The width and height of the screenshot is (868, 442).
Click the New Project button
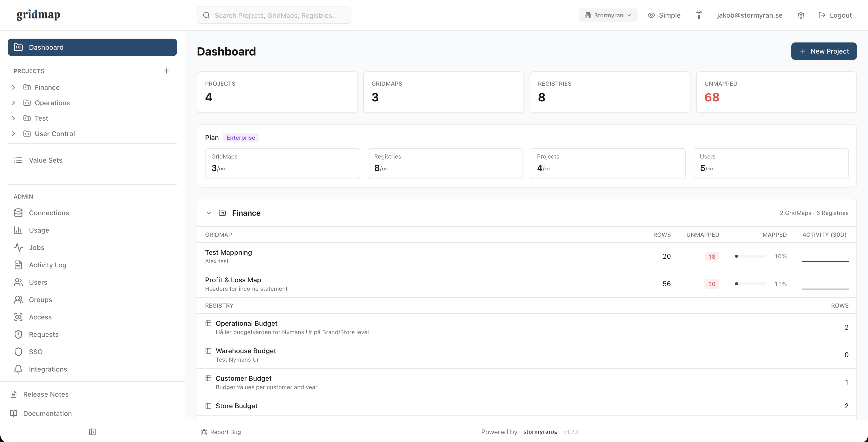pos(824,51)
